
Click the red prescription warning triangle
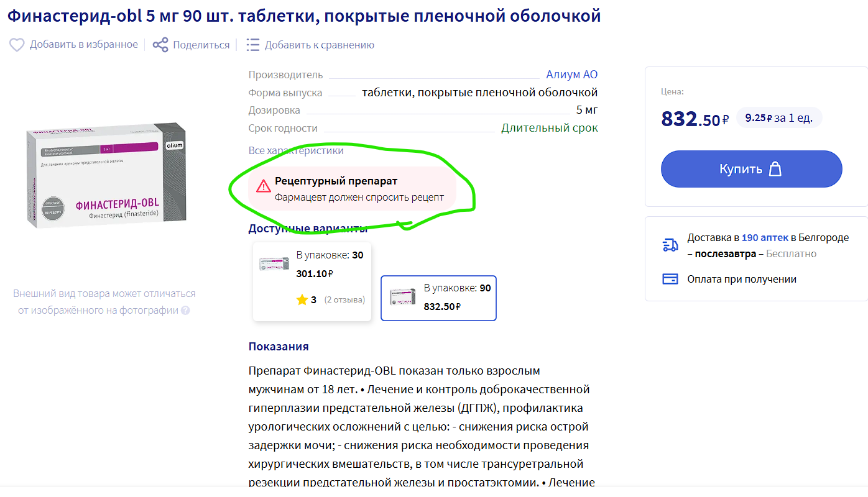point(264,185)
